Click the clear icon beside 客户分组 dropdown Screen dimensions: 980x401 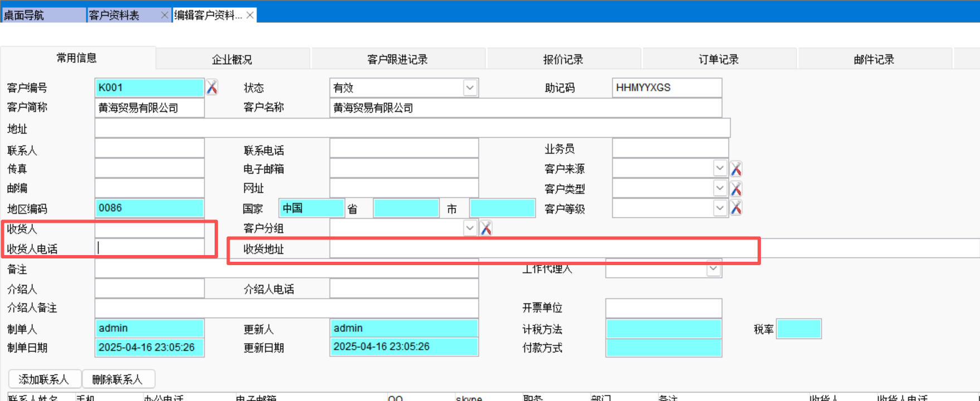click(486, 228)
